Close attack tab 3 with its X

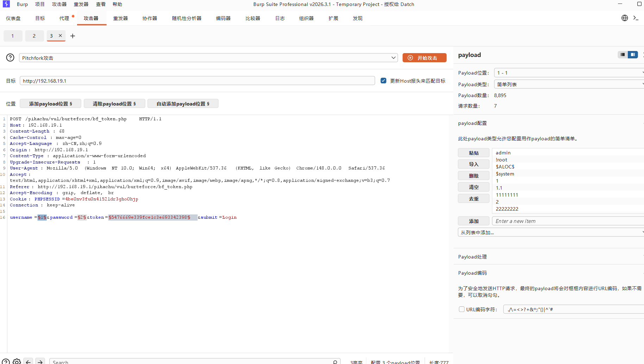[60, 36]
